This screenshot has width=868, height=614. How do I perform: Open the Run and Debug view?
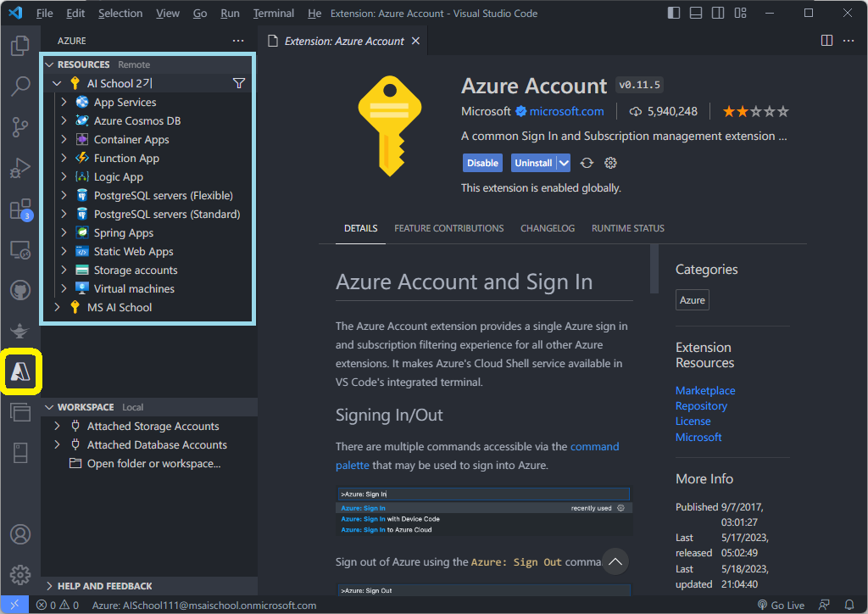point(20,168)
